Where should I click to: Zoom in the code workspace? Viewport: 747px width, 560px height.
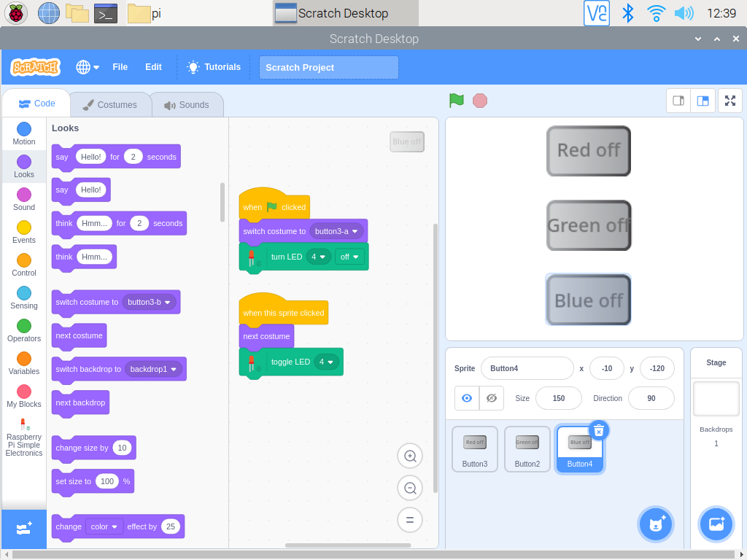tap(410, 456)
